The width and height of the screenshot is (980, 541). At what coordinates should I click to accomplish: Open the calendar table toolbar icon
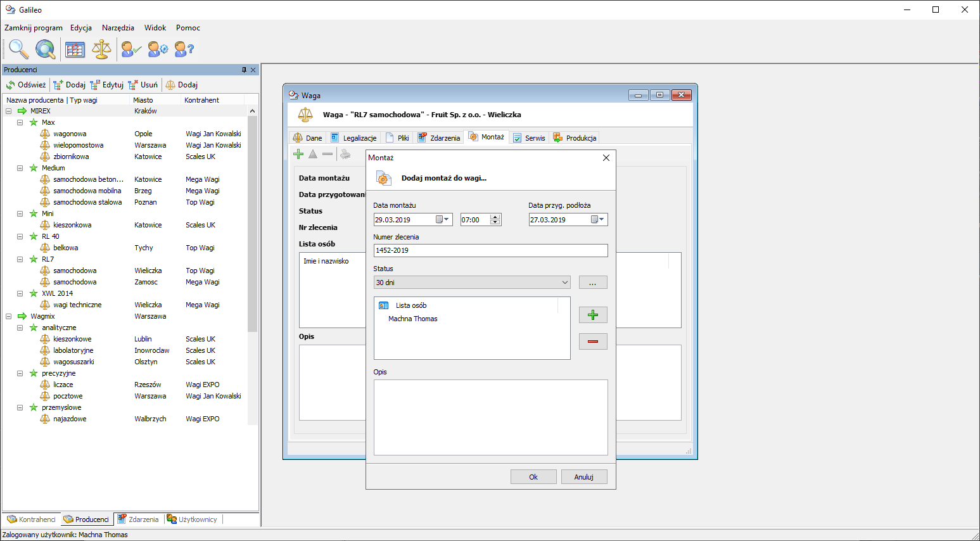(75, 49)
